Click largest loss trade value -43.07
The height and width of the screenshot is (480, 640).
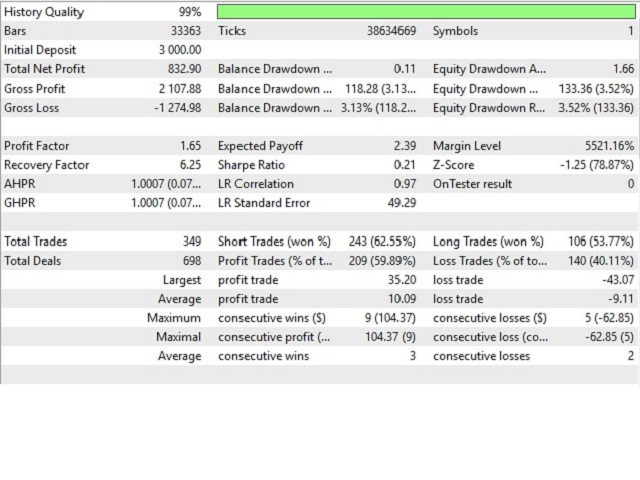pyautogui.click(x=618, y=280)
